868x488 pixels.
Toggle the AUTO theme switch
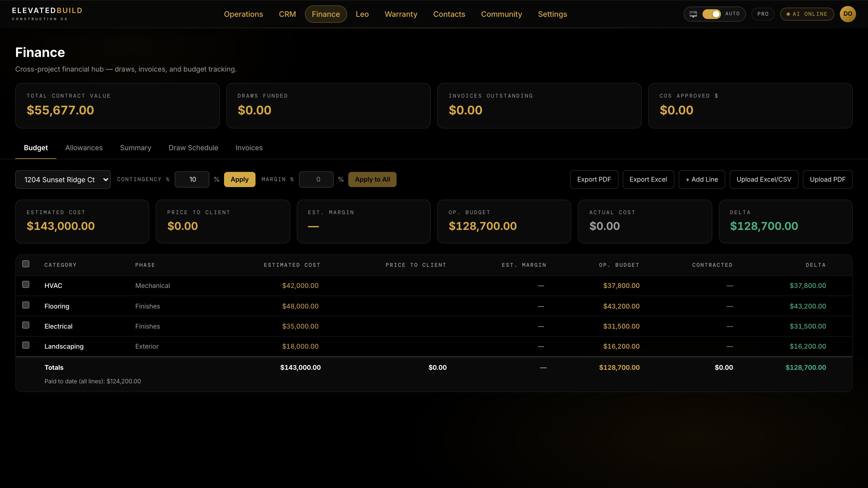pyautogui.click(x=711, y=14)
